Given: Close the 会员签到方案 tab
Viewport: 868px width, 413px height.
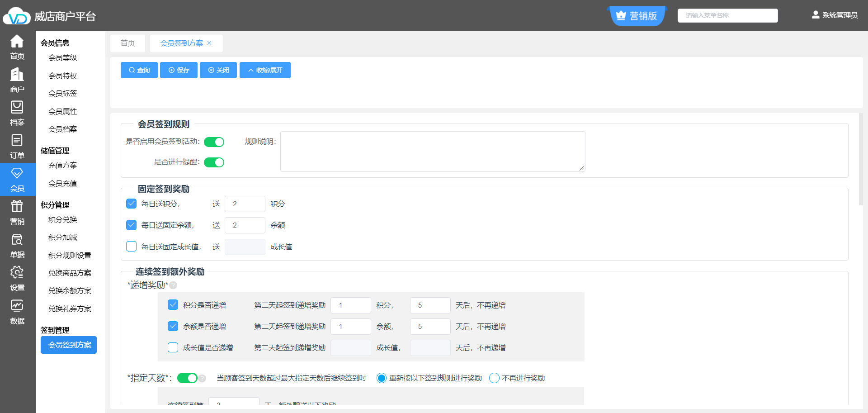Looking at the screenshot, I should pos(209,43).
